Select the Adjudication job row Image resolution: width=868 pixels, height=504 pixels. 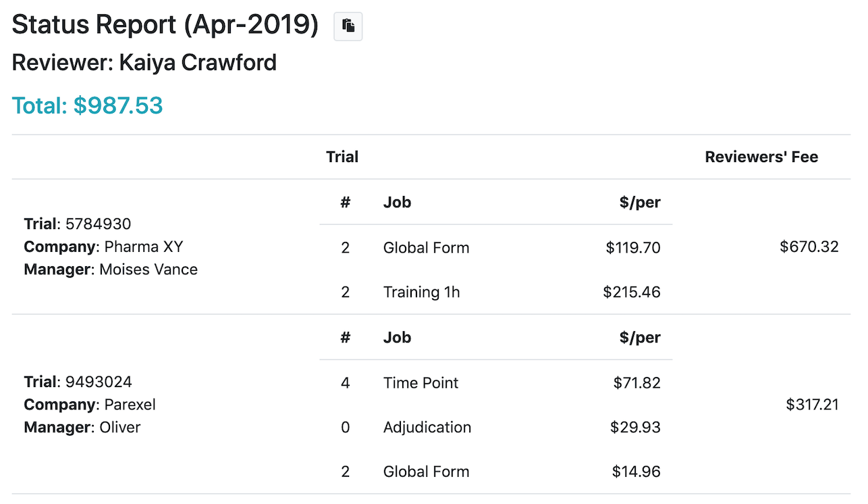pyautogui.click(x=496, y=427)
